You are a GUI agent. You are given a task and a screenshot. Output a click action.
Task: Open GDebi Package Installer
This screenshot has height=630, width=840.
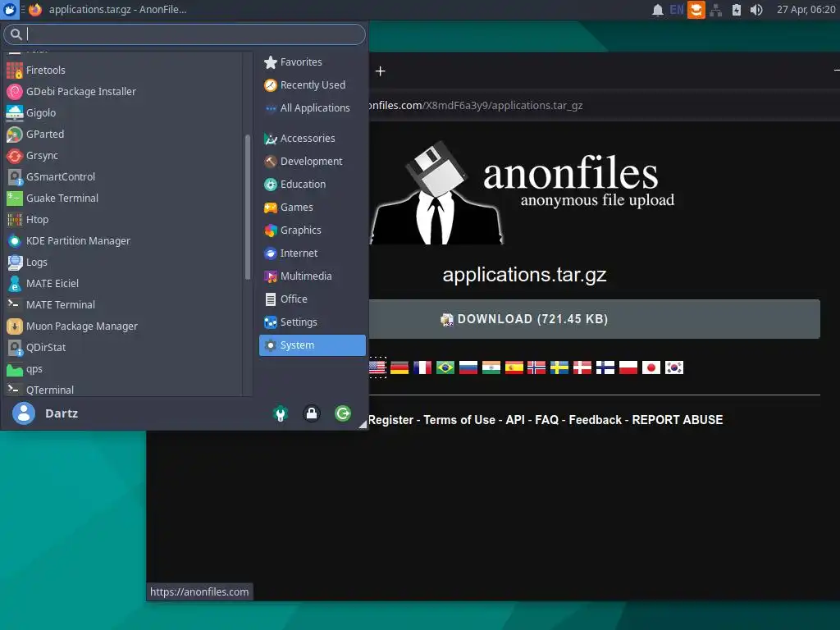123,92
